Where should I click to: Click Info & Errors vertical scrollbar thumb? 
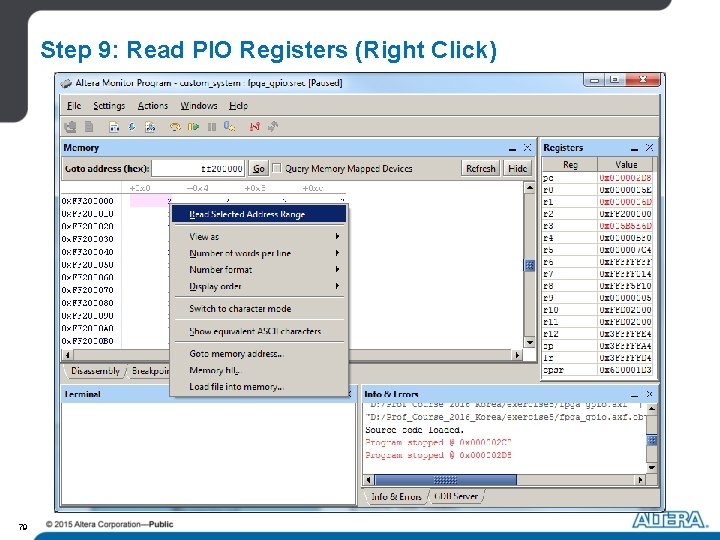652,440
